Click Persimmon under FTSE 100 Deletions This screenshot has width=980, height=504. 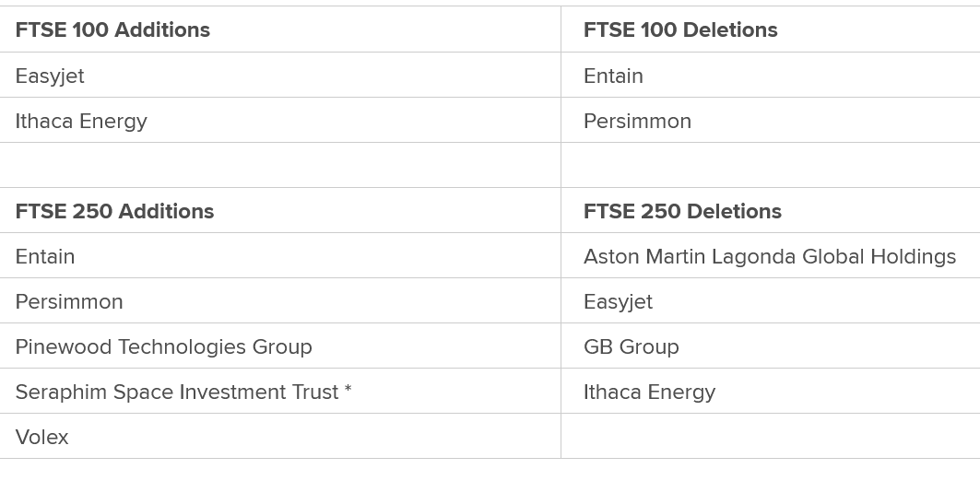coord(771,120)
